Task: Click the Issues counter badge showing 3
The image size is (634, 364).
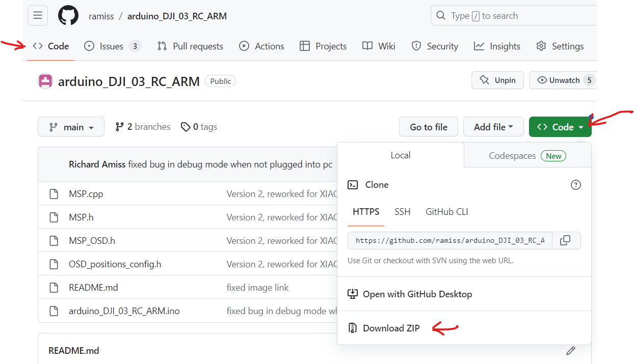Action: (x=134, y=46)
